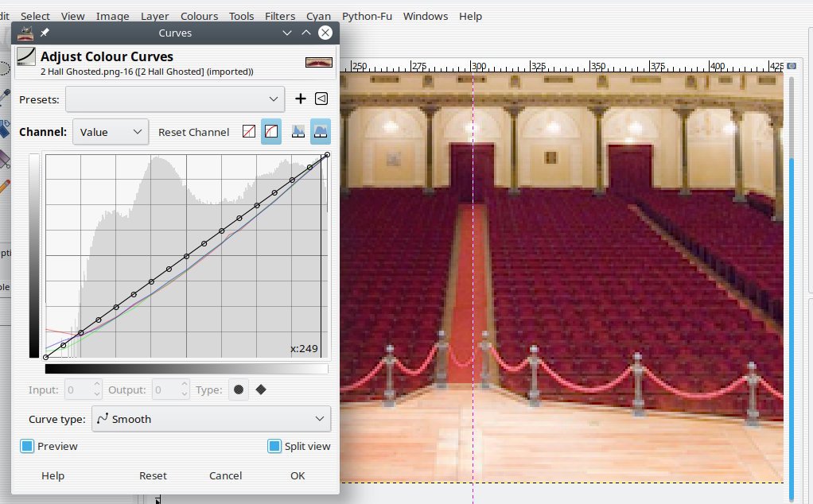Open the Windows menu
This screenshot has width=813, height=504.
tap(426, 16)
